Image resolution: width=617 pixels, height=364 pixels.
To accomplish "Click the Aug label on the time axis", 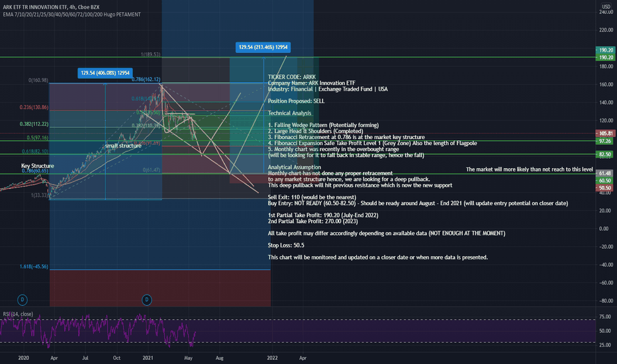I will click(x=220, y=358).
